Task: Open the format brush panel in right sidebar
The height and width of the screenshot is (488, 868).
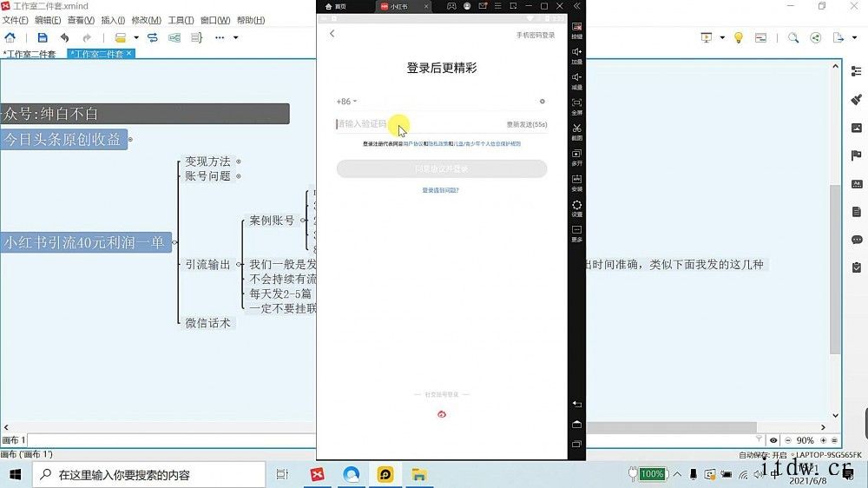Action: [857, 99]
